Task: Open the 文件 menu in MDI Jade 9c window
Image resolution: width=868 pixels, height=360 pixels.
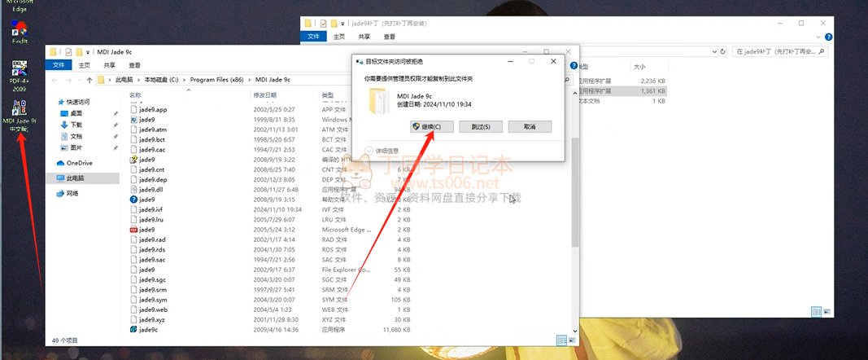Action: [59, 65]
